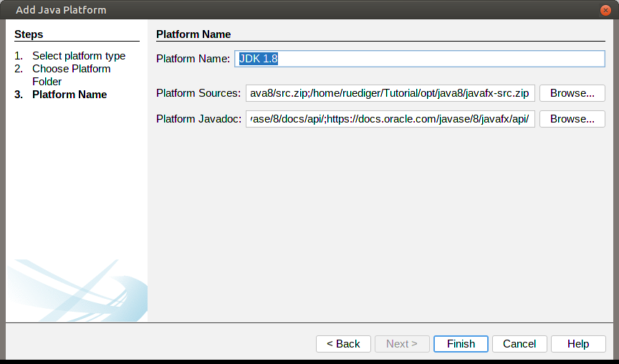Click the 'Platform Sources:' label

click(x=198, y=93)
